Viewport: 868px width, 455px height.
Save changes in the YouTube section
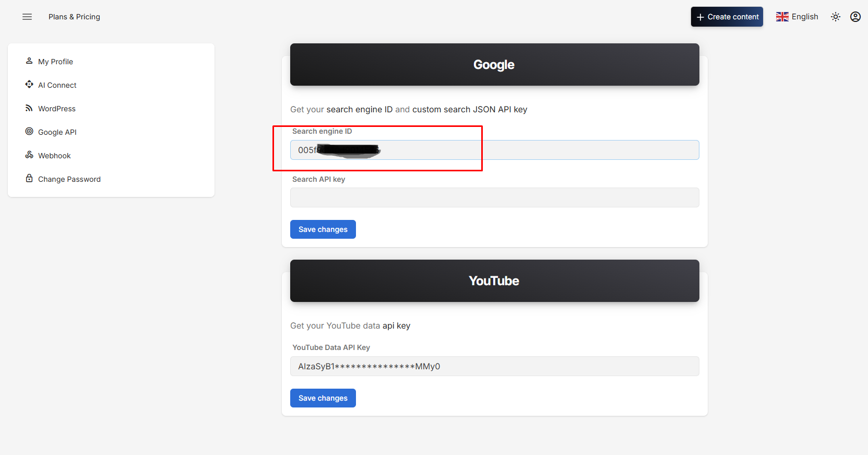pos(323,398)
